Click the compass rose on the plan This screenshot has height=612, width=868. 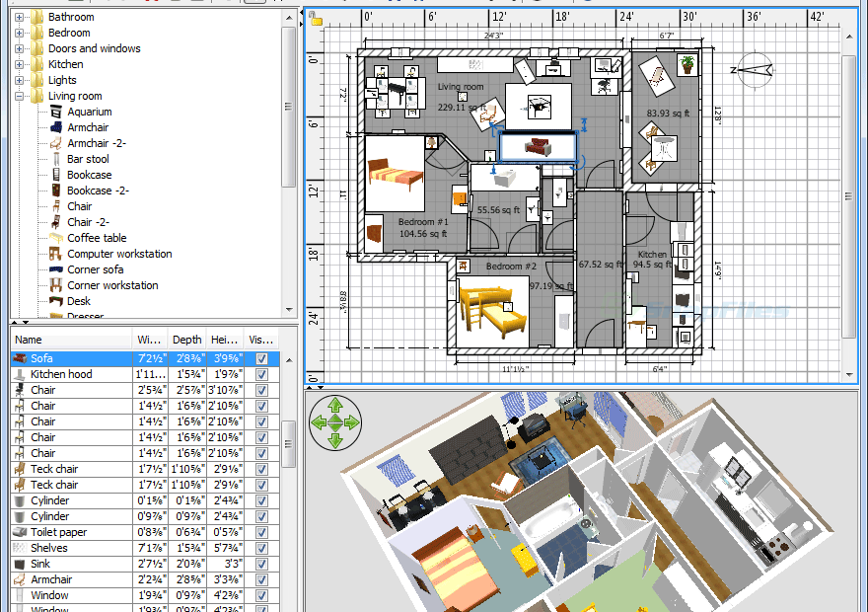[754, 70]
